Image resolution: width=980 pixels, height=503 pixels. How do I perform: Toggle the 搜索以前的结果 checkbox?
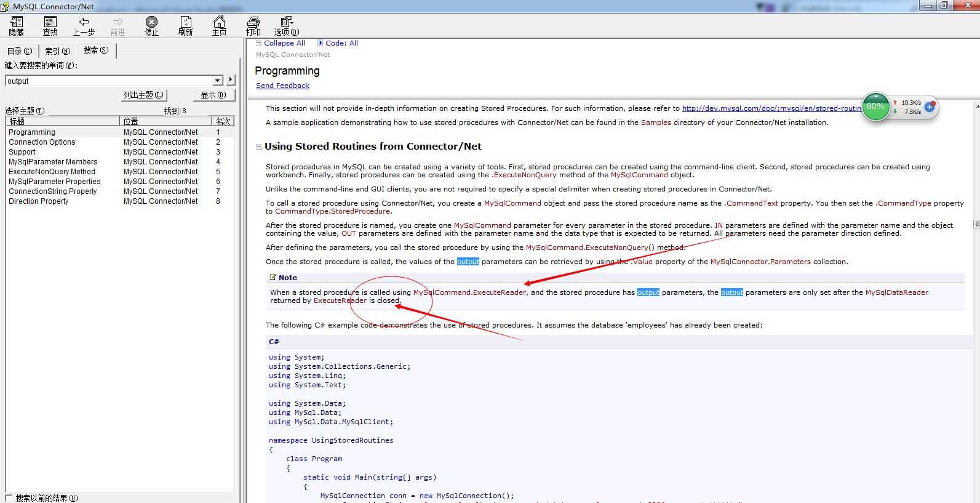pos(9,498)
